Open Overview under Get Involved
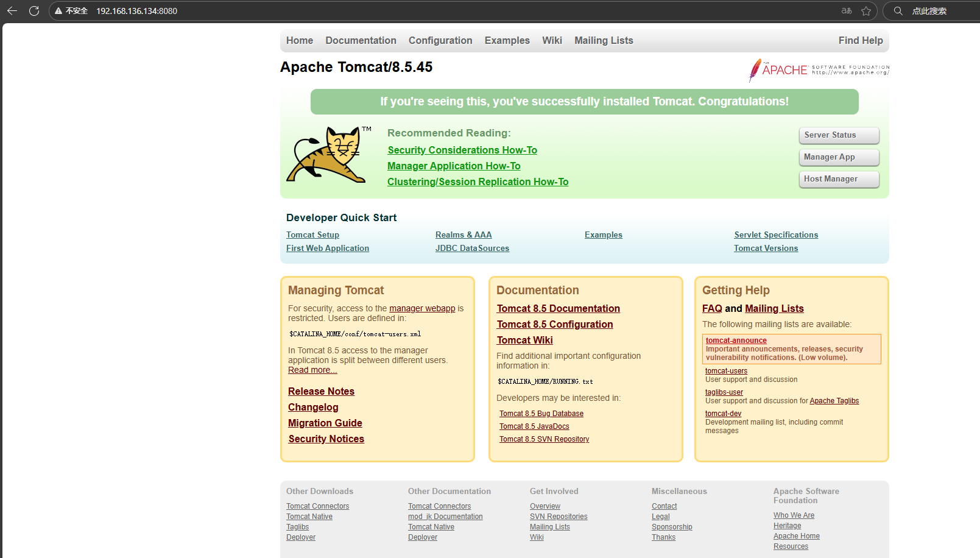 tap(545, 506)
